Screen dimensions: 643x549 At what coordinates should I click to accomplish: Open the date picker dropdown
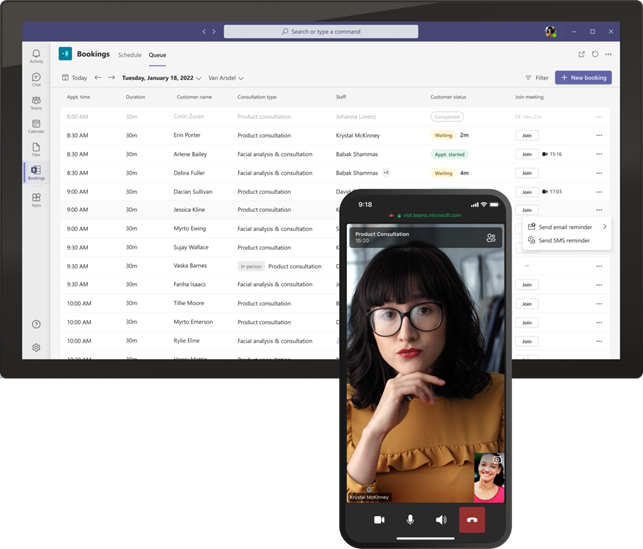tap(162, 78)
